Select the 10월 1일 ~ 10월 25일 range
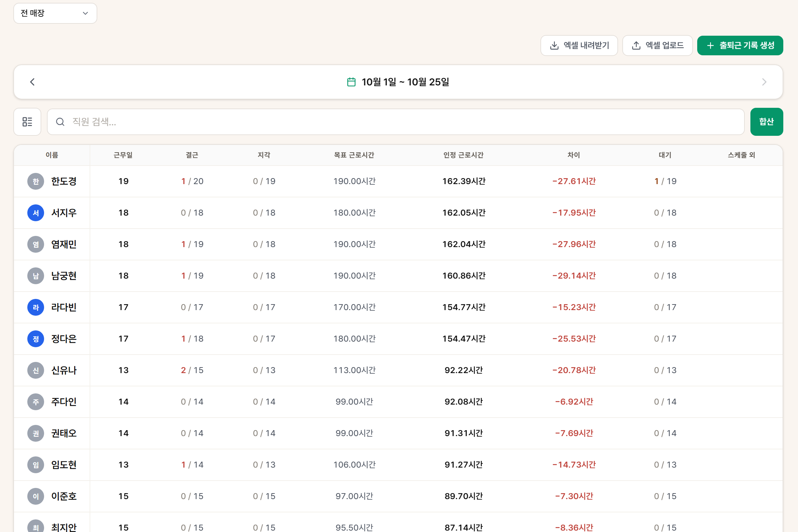The width and height of the screenshot is (798, 532). 405,82
